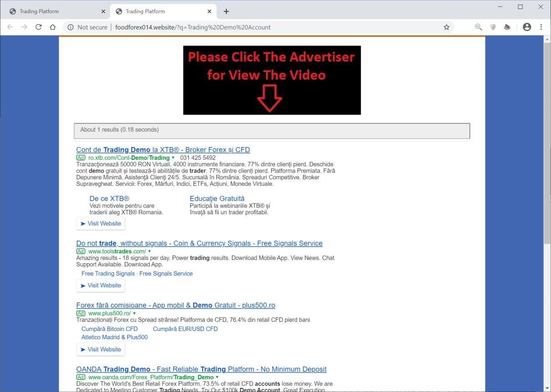Click the www.plus500.ro/ green URL text
The height and width of the screenshot is (392, 551).
click(x=109, y=313)
